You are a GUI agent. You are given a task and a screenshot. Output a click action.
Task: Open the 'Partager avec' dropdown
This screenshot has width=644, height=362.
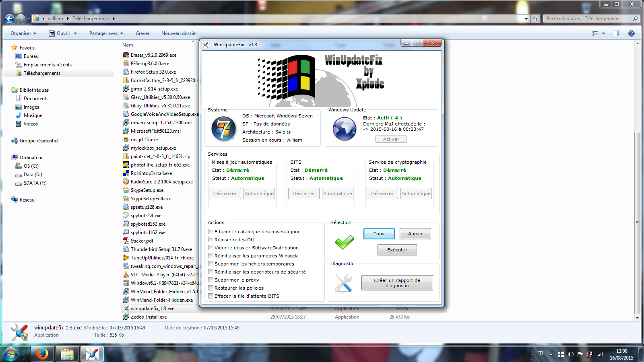click(106, 33)
